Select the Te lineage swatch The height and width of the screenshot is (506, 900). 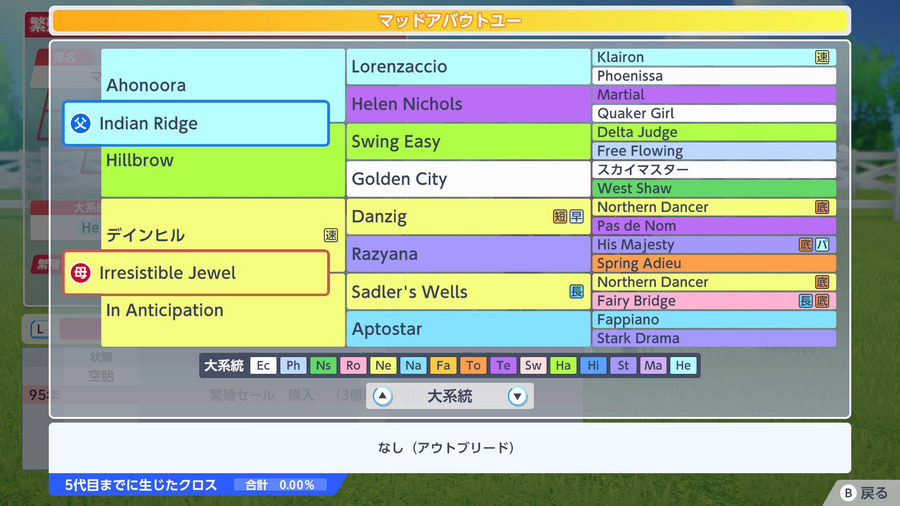point(503,365)
